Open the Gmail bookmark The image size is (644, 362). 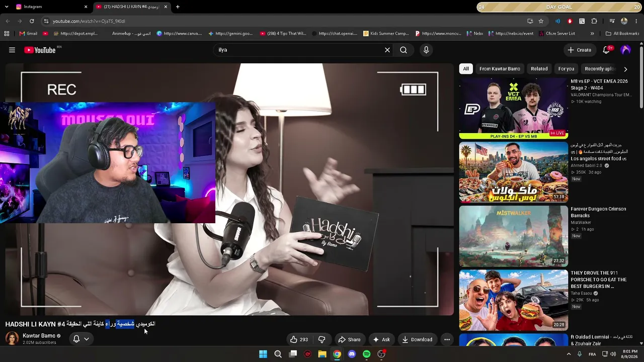point(28,34)
